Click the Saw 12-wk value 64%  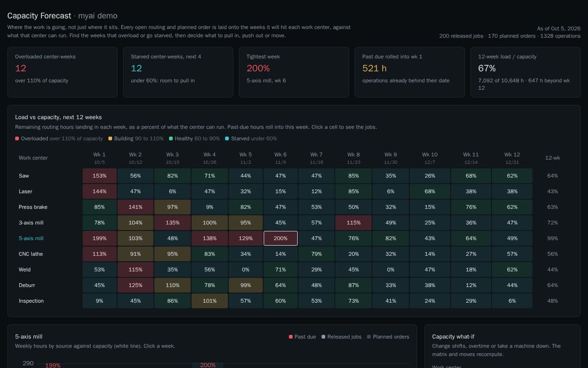tap(553, 176)
